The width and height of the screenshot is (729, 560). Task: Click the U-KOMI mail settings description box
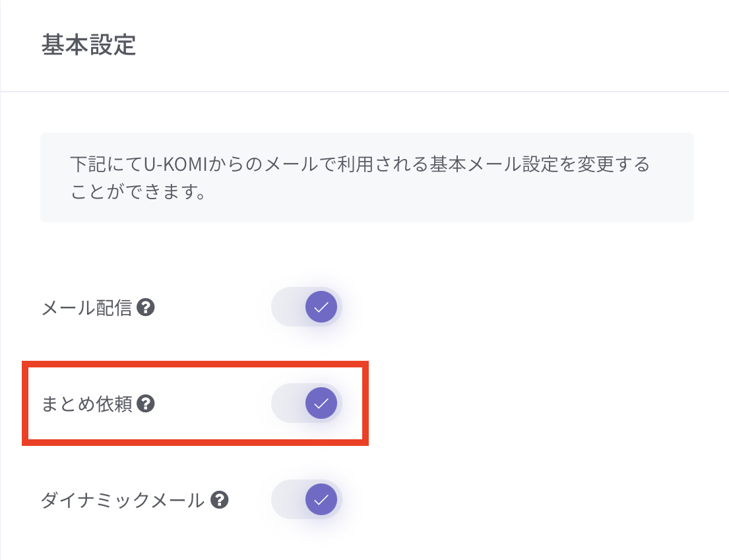367,177
